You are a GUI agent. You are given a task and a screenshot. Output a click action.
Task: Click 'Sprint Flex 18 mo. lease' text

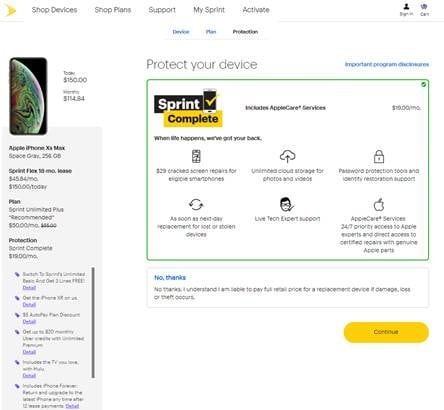40,171
